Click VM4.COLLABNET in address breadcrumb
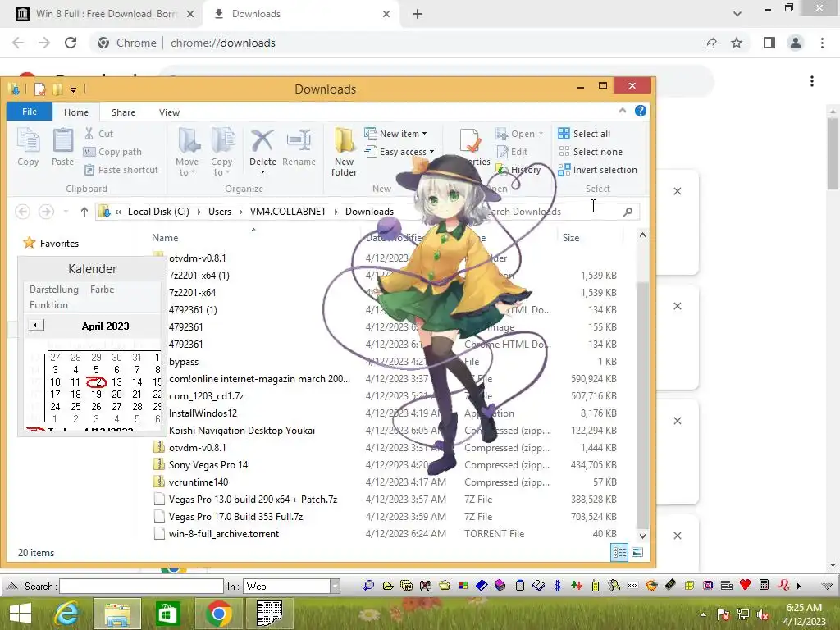840x630 pixels. [x=288, y=212]
